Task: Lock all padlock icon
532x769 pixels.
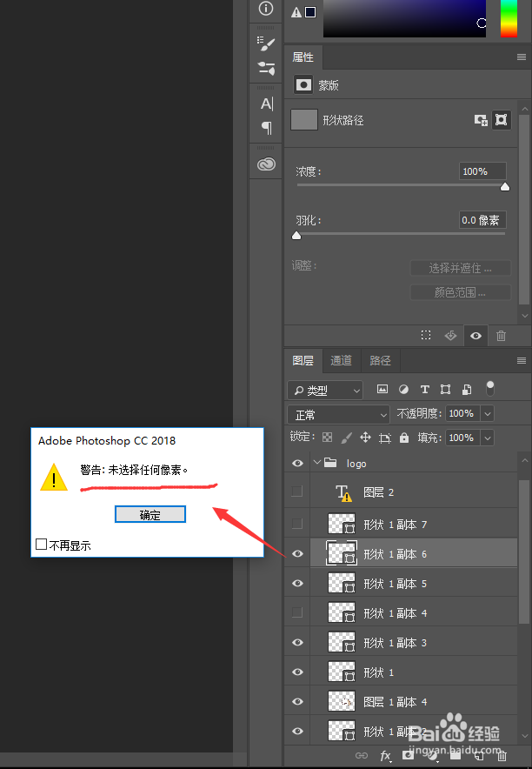Action: pos(404,438)
